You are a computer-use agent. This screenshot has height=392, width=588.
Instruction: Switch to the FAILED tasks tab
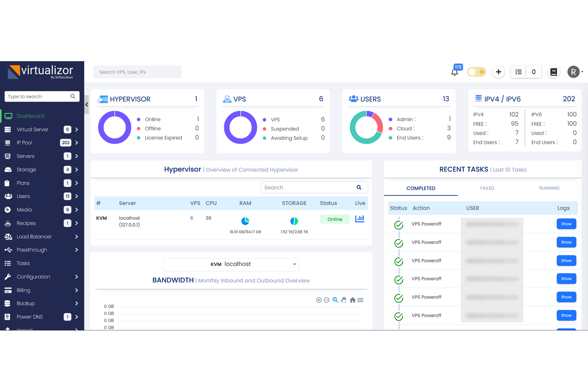coord(487,188)
